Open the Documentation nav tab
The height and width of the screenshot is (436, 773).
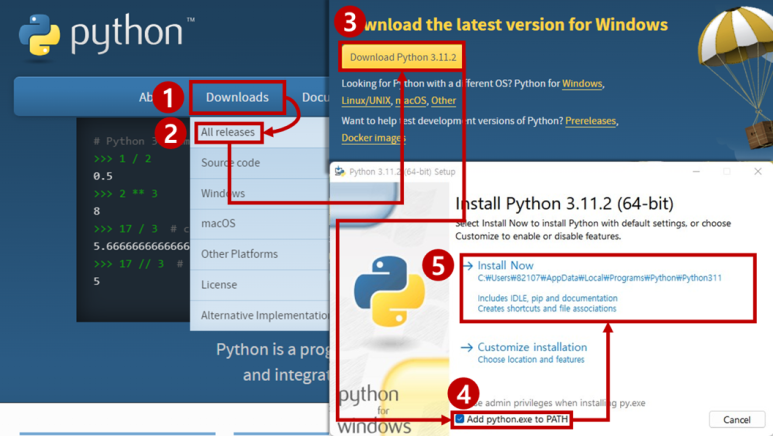click(316, 97)
